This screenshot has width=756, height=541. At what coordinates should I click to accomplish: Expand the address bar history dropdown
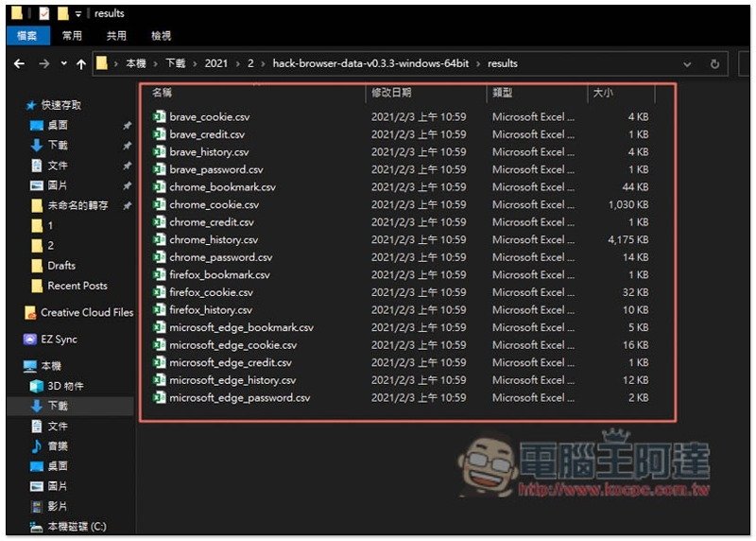pos(688,64)
